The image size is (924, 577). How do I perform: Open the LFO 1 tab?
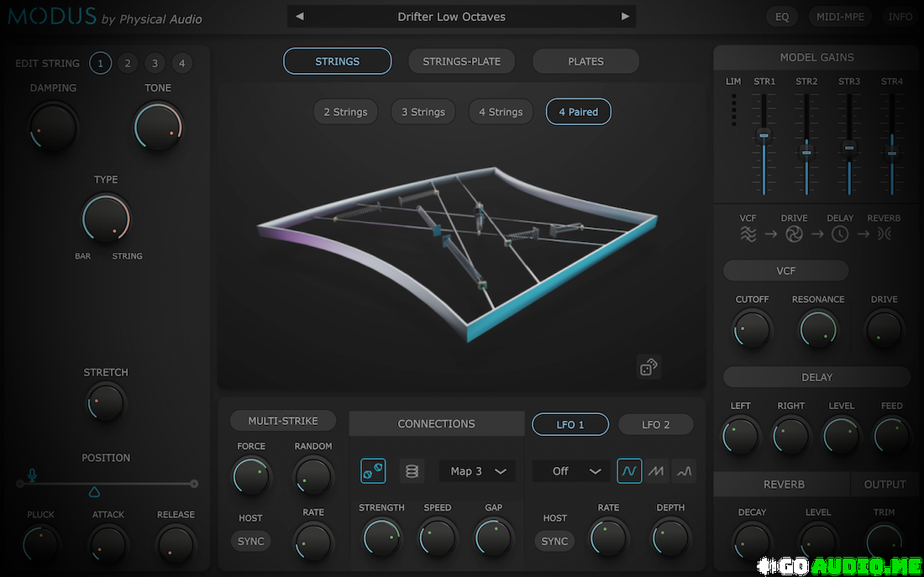(570, 424)
